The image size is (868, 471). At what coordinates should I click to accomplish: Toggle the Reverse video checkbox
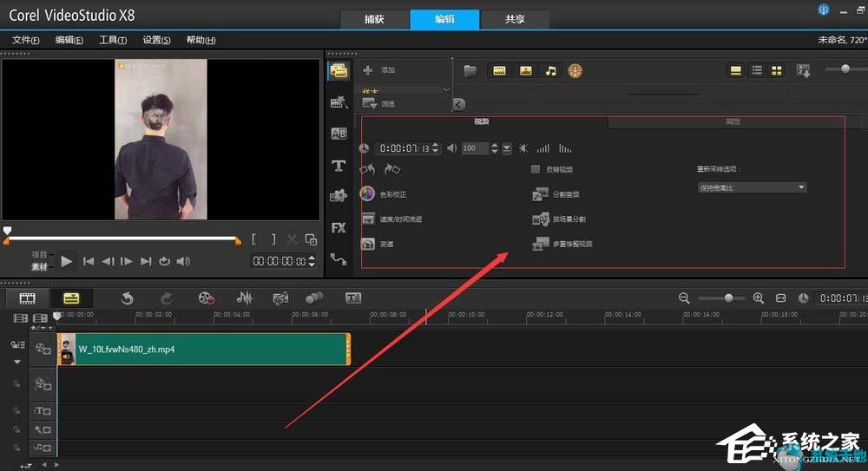pyautogui.click(x=536, y=169)
